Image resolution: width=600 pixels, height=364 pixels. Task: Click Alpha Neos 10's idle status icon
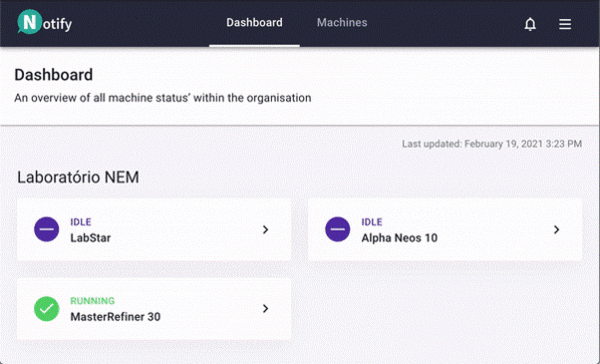click(x=338, y=229)
